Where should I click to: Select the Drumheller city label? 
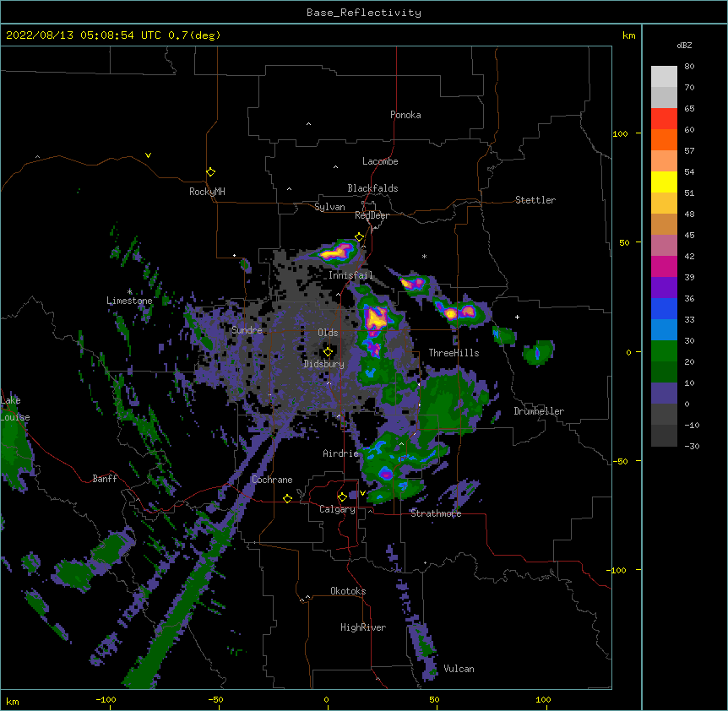[x=539, y=411]
